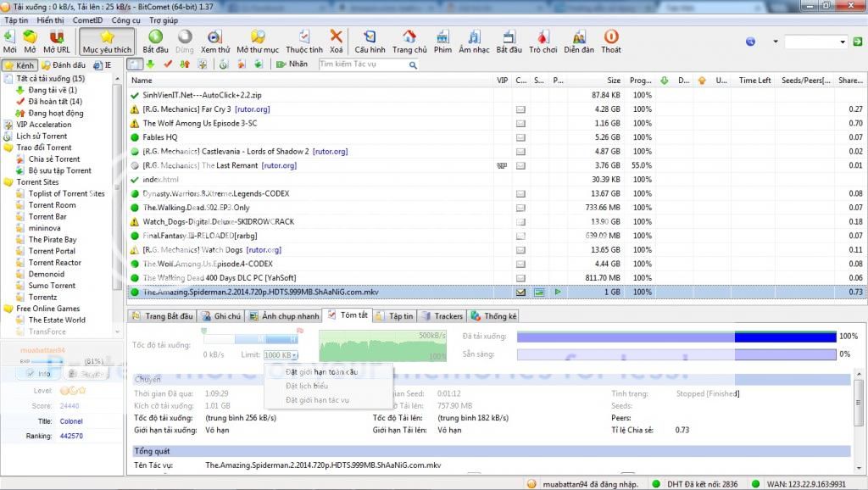
Task: Open the Công cụ menu
Action: (125, 20)
